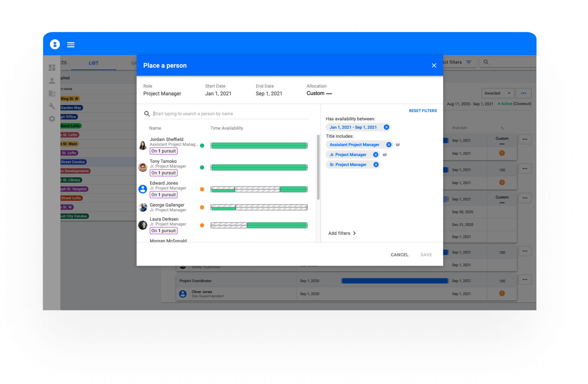Click the Time Availability column header

coord(227,128)
